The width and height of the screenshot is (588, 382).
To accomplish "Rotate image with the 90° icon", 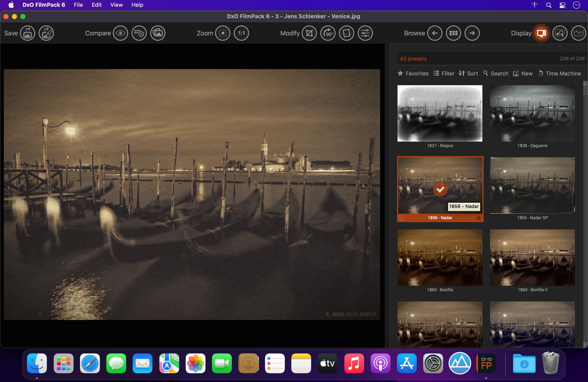I will pyautogui.click(x=328, y=33).
